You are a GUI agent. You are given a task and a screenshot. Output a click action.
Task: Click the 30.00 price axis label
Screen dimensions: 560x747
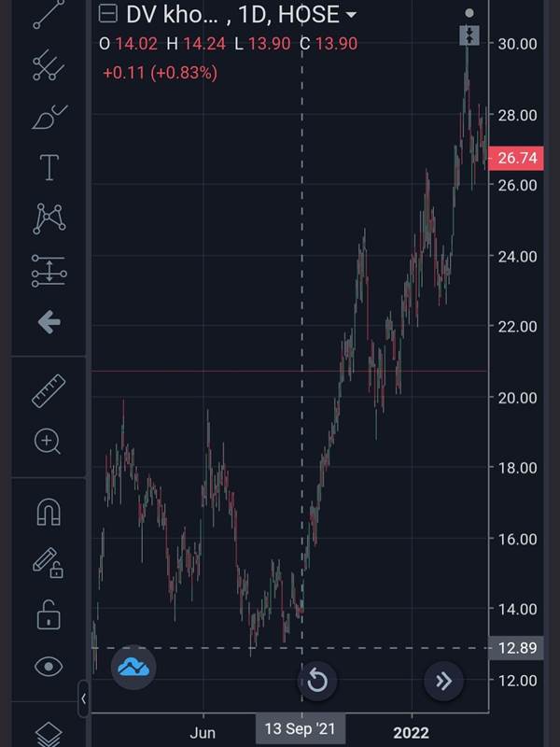click(x=517, y=44)
